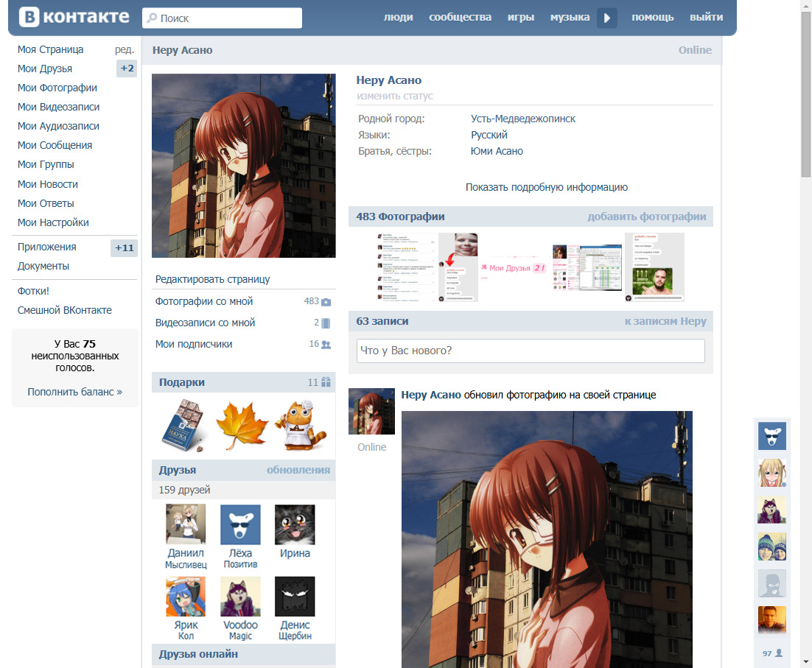Expand Показать подробную информацию
Screen dimensions: 812x668
pyautogui.click(x=546, y=187)
